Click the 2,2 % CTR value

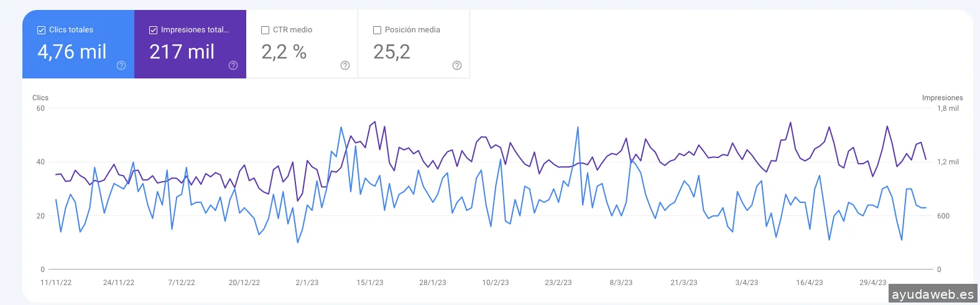pyautogui.click(x=284, y=52)
